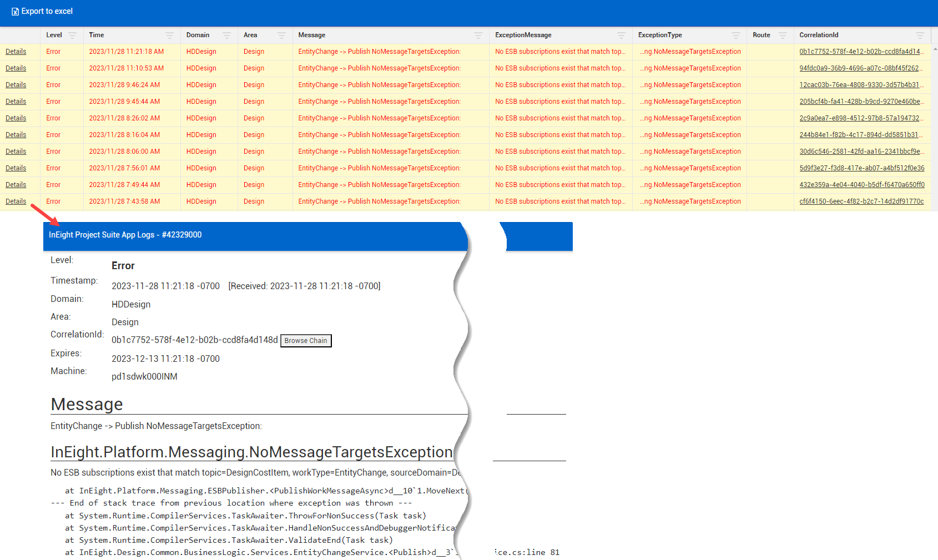938x560 pixels.
Task: Open Details for the 8:16:04 AM error
Action: coord(16,135)
